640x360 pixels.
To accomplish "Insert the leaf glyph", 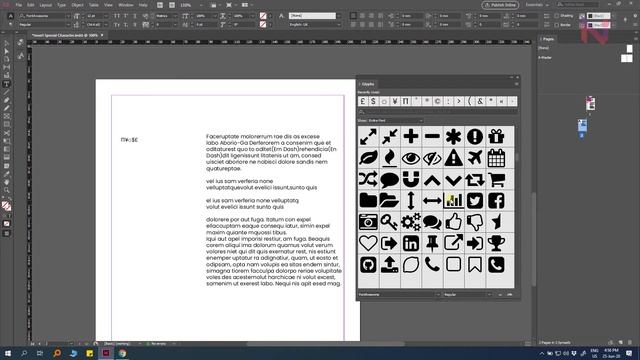I will pos(368,158).
